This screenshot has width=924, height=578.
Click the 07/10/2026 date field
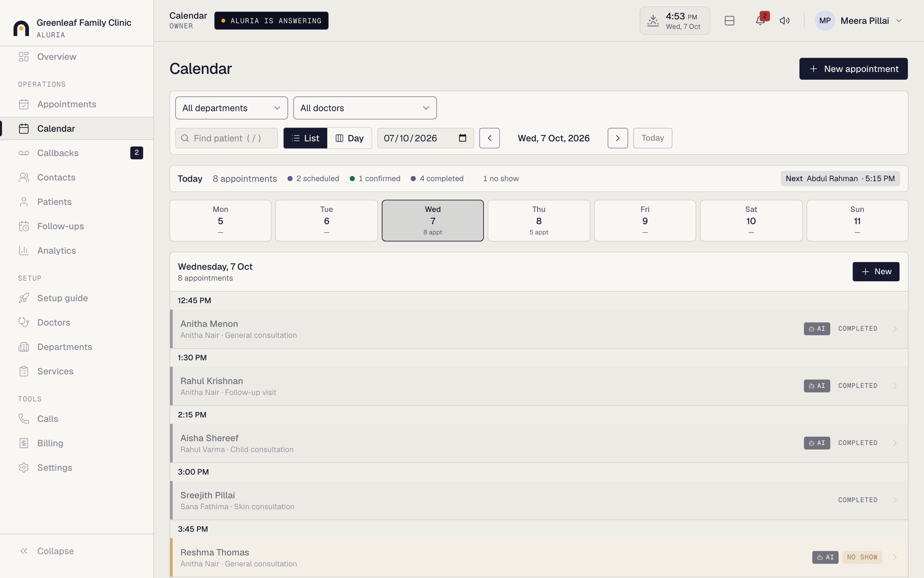coord(425,138)
